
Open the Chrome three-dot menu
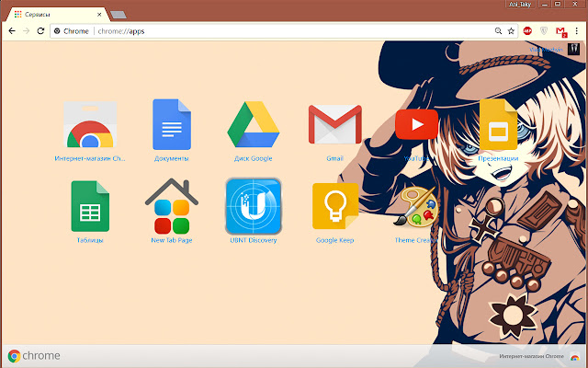tap(577, 31)
